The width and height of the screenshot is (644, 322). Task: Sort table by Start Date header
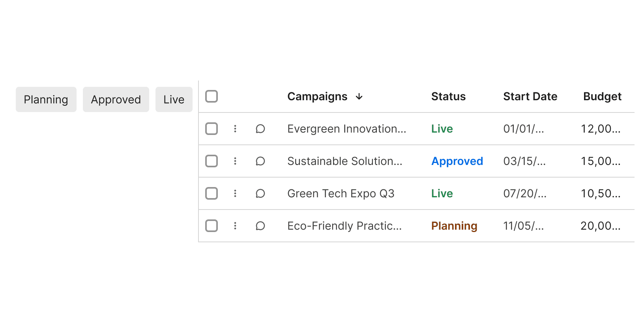click(530, 96)
